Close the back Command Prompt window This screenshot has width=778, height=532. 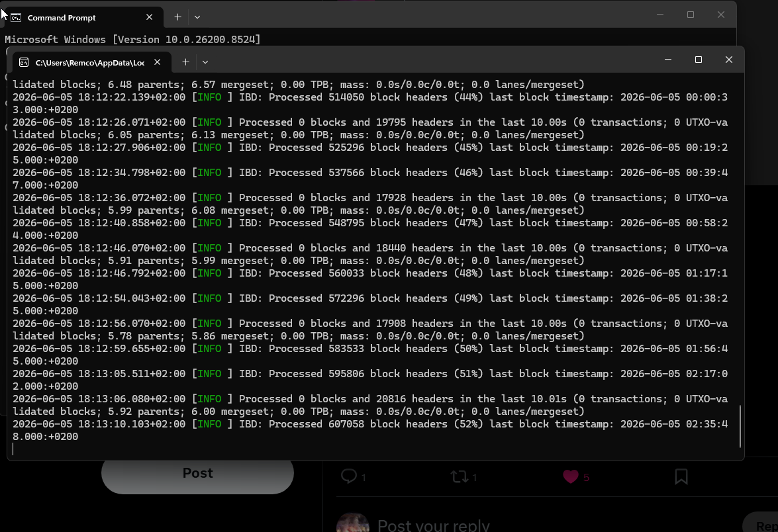pyautogui.click(x=721, y=15)
